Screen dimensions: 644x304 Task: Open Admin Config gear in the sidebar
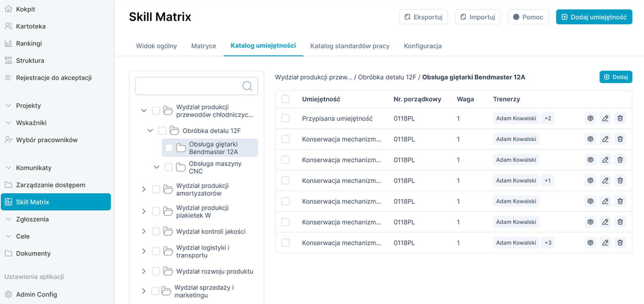9,294
